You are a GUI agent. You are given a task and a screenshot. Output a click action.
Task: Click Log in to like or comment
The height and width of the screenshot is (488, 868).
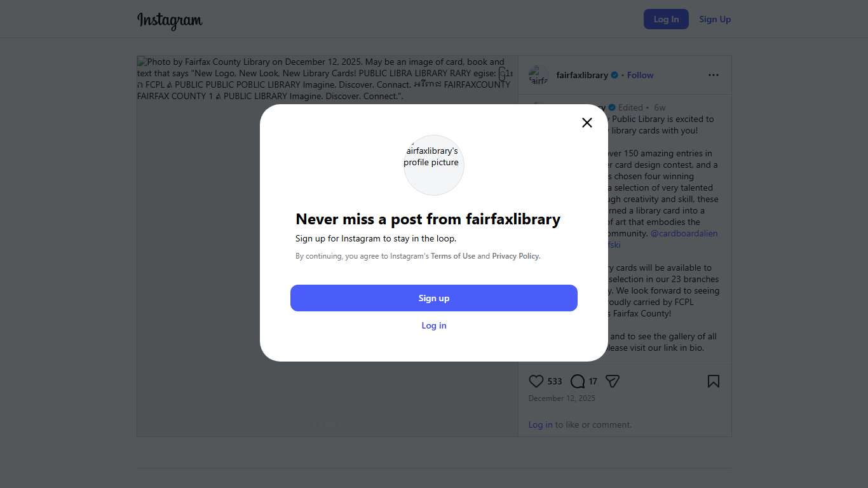[x=540, y=424]
